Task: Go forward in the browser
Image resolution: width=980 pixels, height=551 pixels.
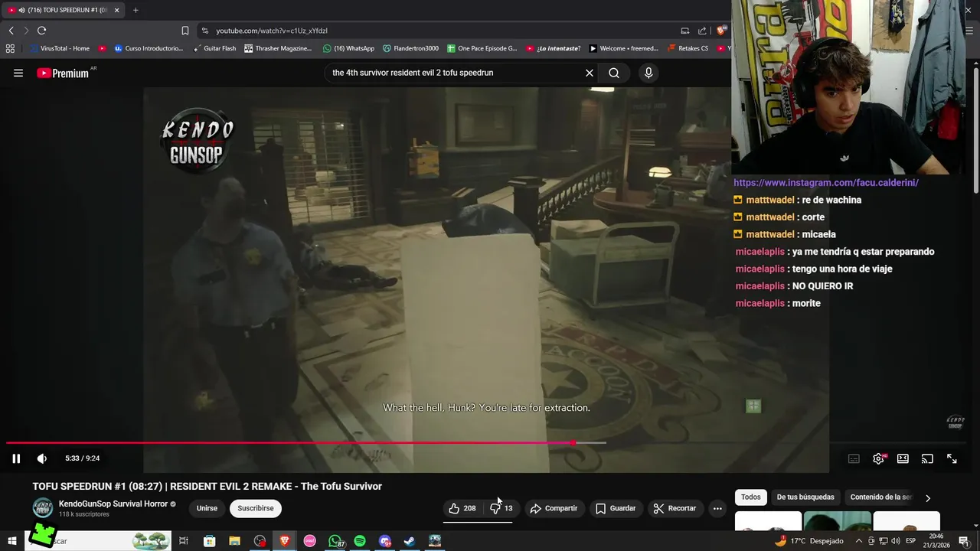Action: [x=26, y=31]
